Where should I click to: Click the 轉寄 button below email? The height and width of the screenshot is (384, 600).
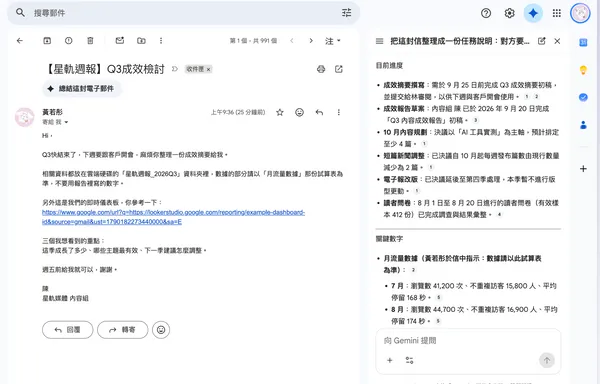coord(122,330)
